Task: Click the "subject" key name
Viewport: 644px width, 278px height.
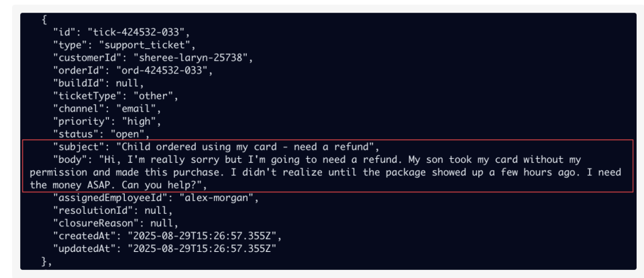Action: coord(77,145)
